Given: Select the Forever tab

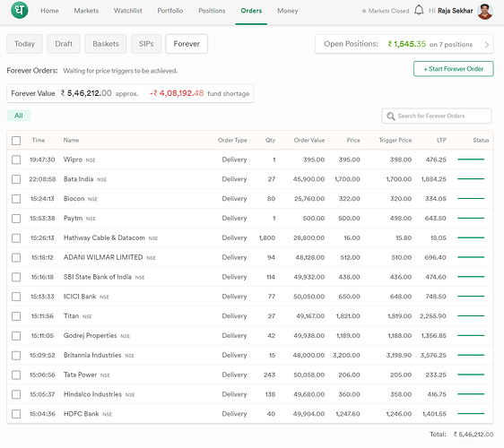Looking at the screenshot, I should pos(187,44).
